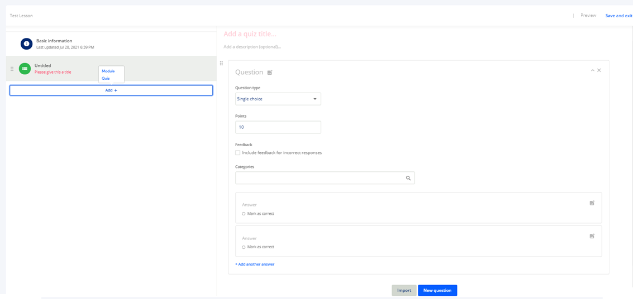
Task: Click the Basic information info icon
Action: [x=26, y=44]
